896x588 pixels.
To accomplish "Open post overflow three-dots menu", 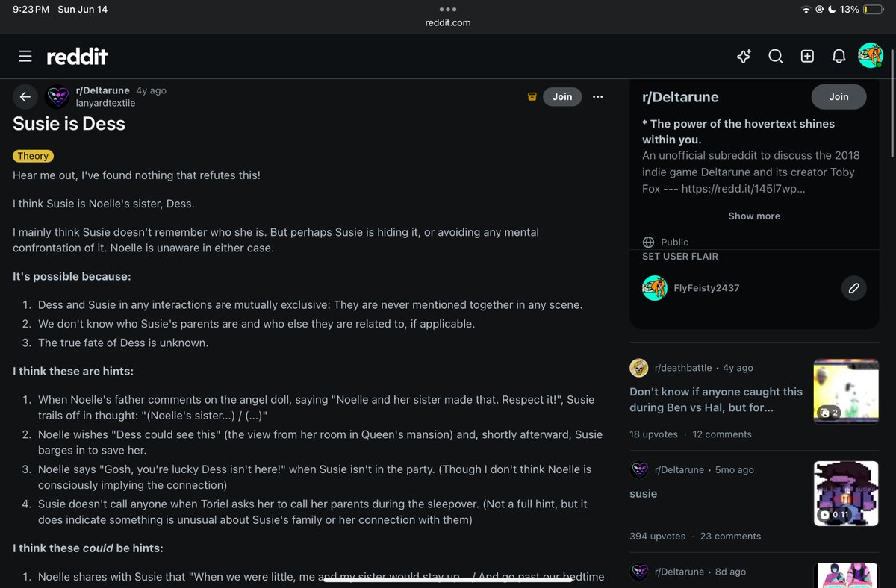I will [x=597, y=96].
